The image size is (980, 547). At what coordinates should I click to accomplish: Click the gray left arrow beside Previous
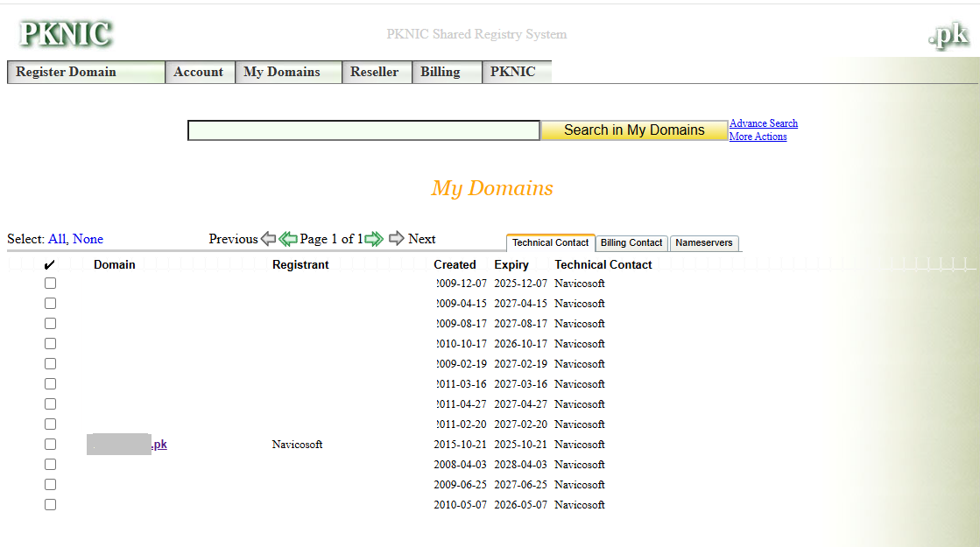pyautogui.click(x=269, y=239)
